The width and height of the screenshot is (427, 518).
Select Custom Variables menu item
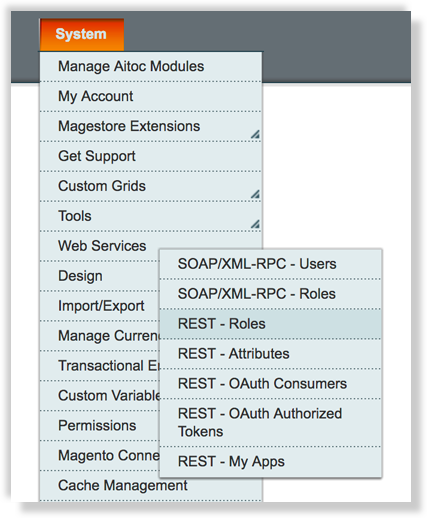click(100, 396)
